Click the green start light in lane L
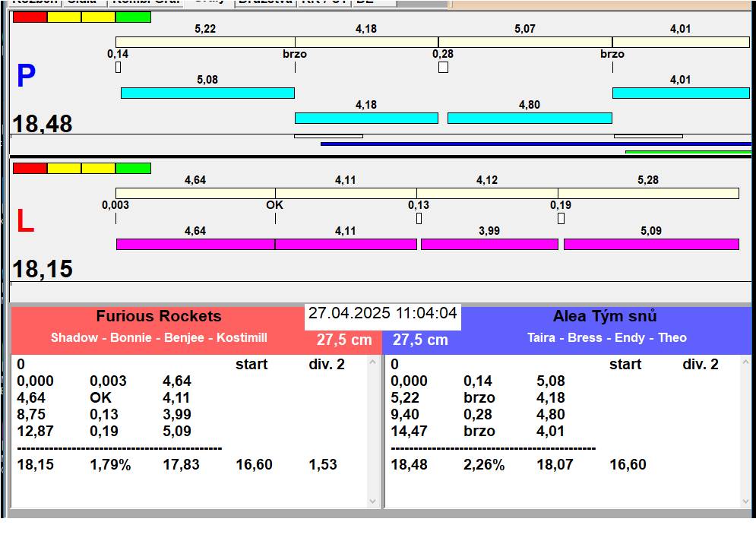Image resolution: width=756 pixels, height=544 pixels. pos(133,168)
